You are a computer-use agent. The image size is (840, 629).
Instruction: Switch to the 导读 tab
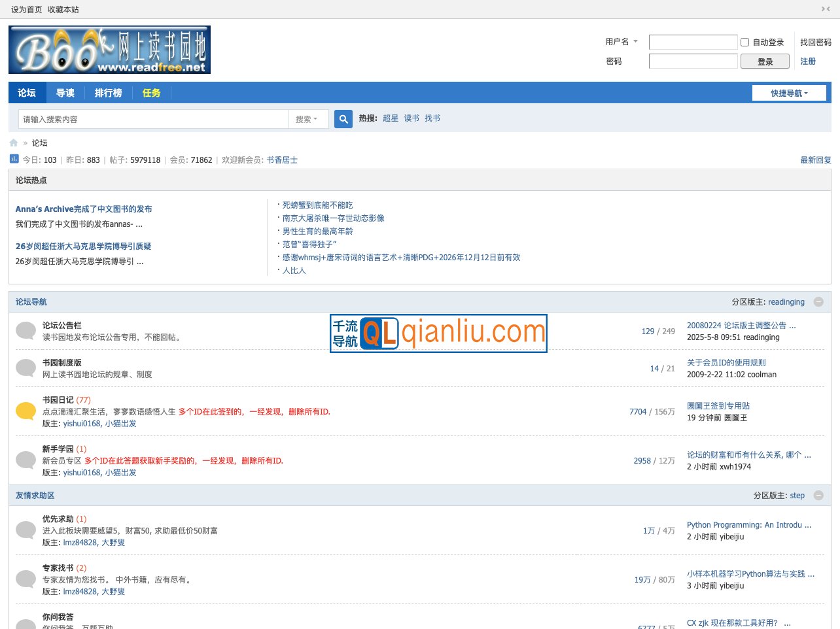click(x=65, y=93)
